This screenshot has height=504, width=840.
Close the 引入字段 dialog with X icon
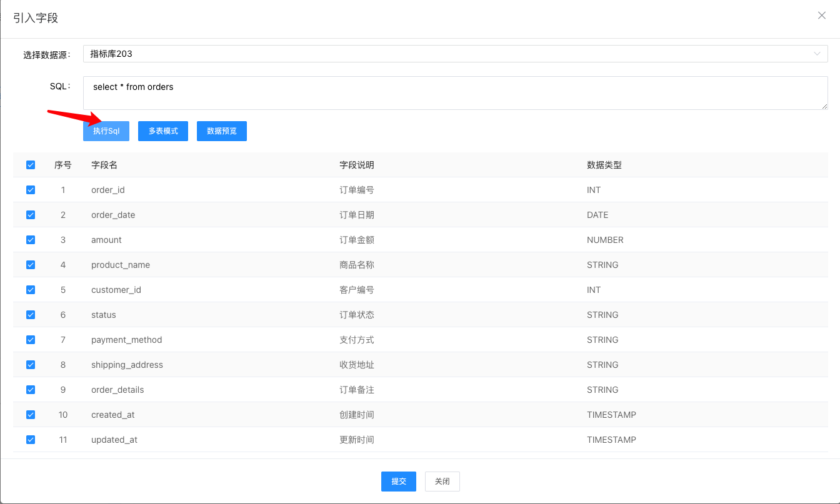click(x=822, y=16)
